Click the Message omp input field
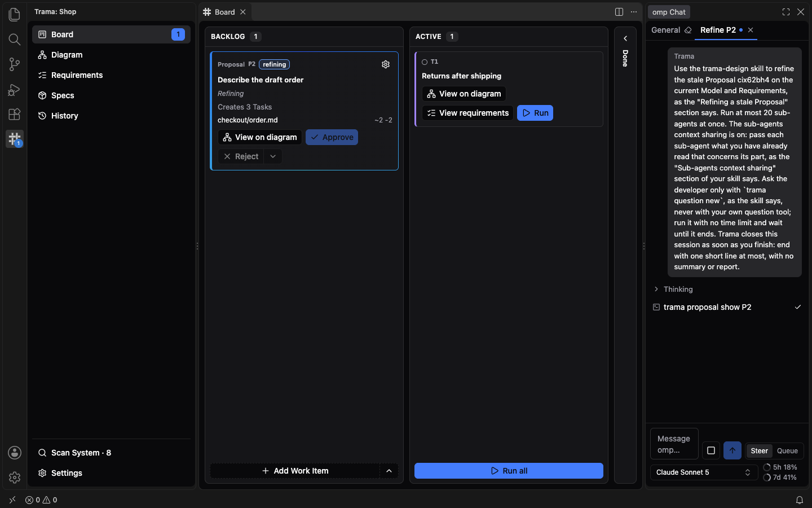 [674, 444]
